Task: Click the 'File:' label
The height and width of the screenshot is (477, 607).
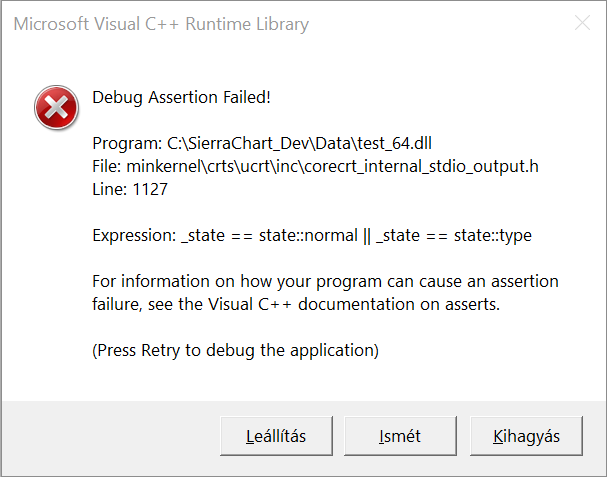Action: tap(108, 165)
